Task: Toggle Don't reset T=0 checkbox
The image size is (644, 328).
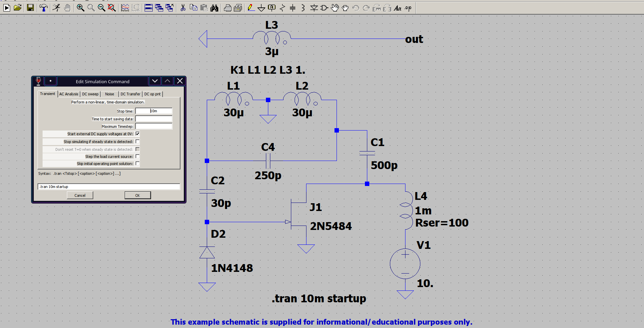Action: coord(138,149)
